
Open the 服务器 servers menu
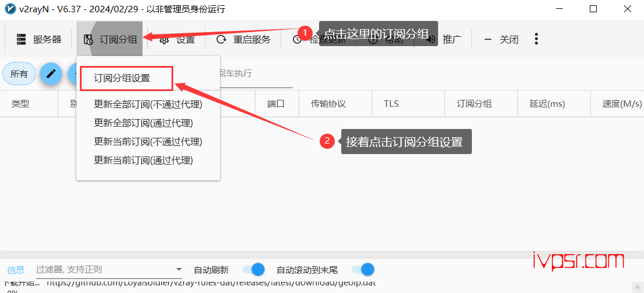coord(38,40)
